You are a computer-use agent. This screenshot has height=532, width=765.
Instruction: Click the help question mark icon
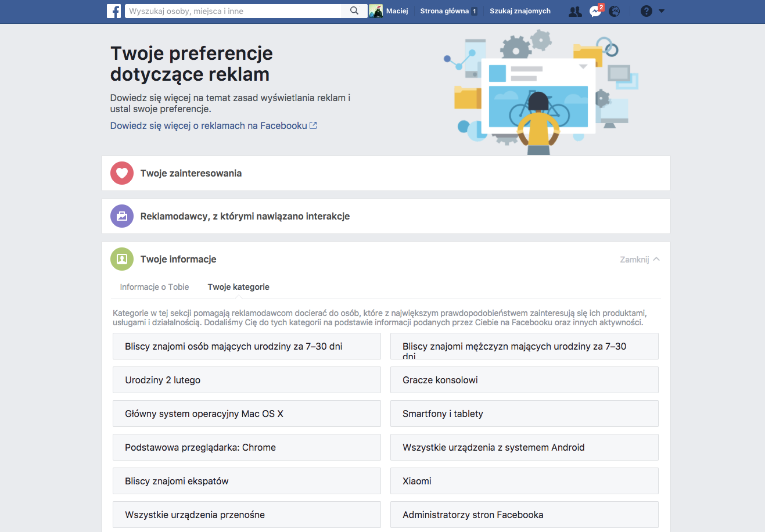point(647,11)
